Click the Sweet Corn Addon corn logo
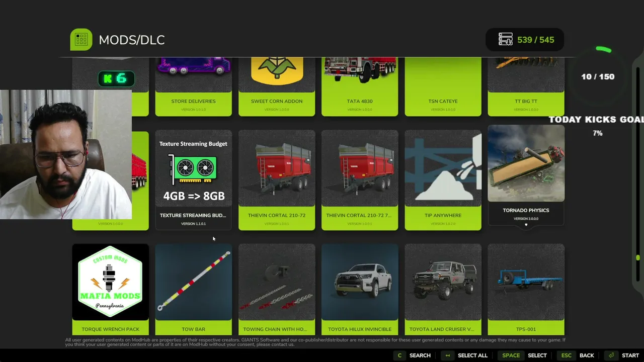The image size is (644, 362). point(277,70)
